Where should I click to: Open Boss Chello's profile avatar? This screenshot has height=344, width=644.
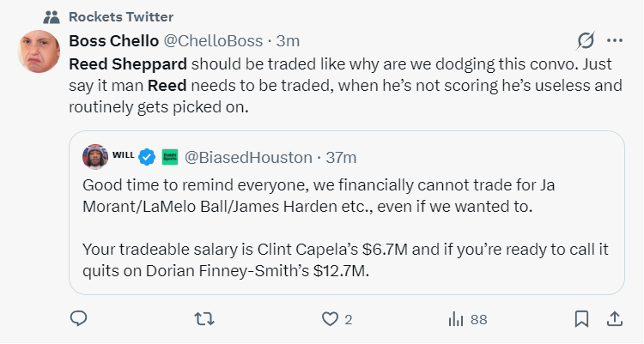(39, 51)
